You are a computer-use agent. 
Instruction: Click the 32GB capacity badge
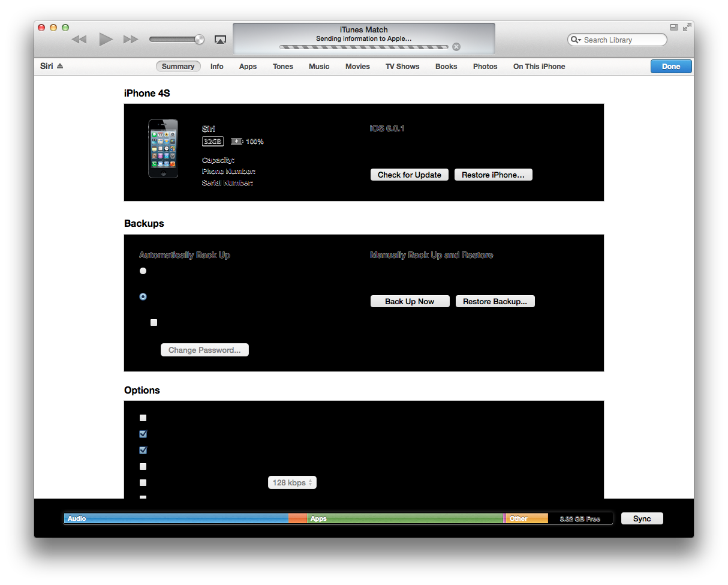[213, 142]
